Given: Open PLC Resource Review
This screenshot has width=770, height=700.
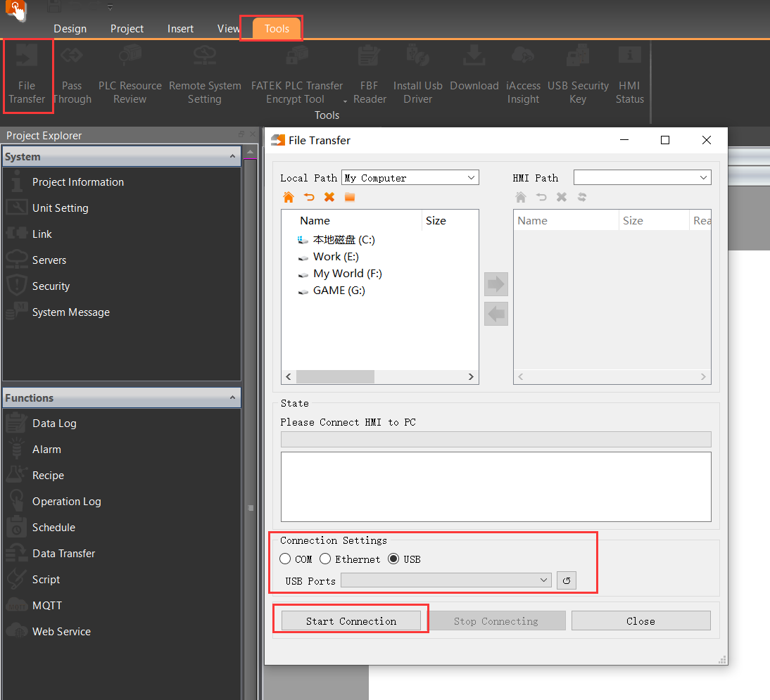Looking at the screenshot, I should pyautogui.click(x=130, y=75).
